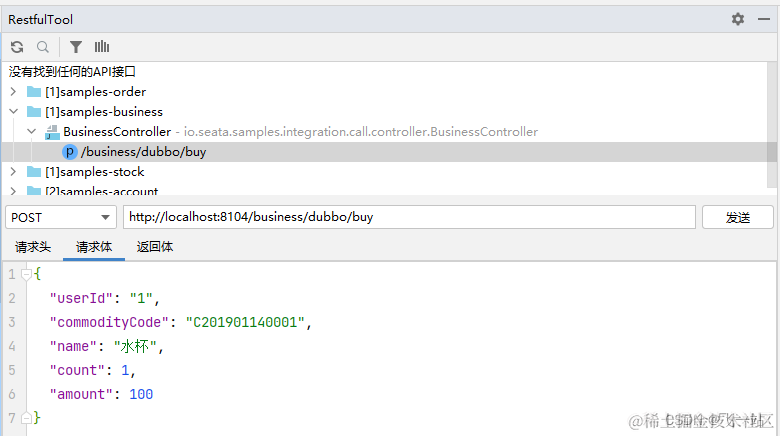The height and width of the screenshot is (436, 780).
Task: Click the io.seata.samples package path text
Action: click(361, 132)
